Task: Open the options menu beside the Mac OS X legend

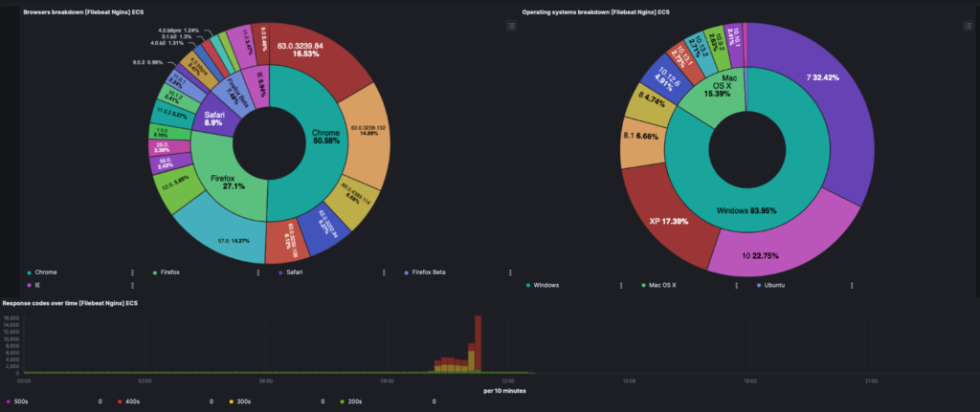Action: point(736,285)
